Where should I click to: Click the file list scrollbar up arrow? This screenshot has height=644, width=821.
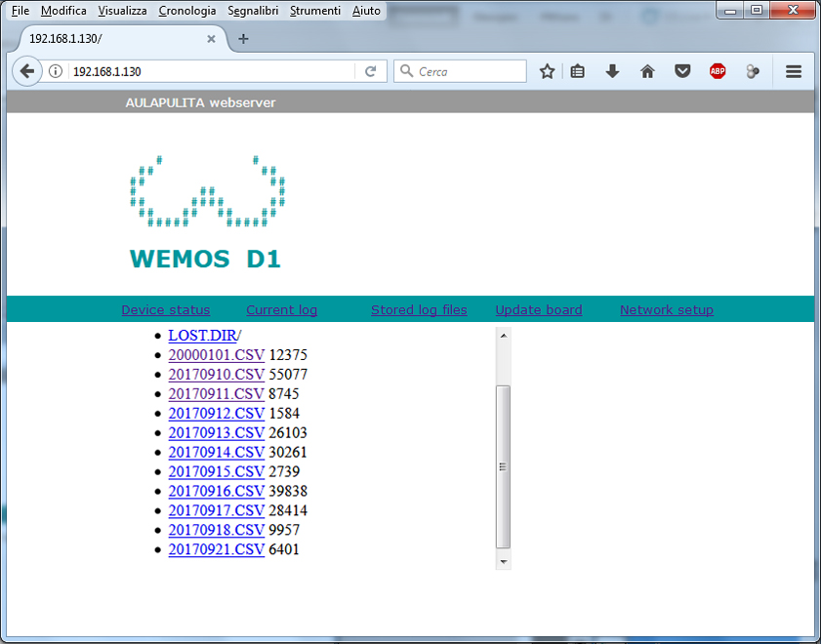click(x=503, y=336)
